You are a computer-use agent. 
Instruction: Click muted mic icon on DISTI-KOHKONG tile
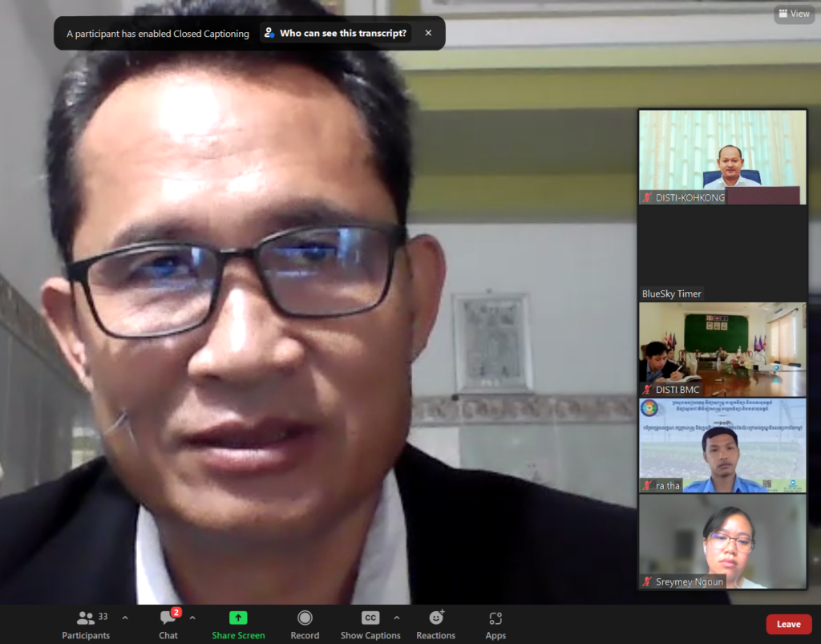tap(647, 197)
